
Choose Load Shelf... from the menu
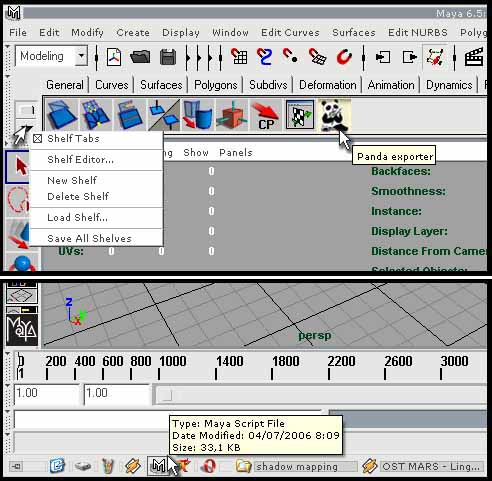click(x=96, y=218)
